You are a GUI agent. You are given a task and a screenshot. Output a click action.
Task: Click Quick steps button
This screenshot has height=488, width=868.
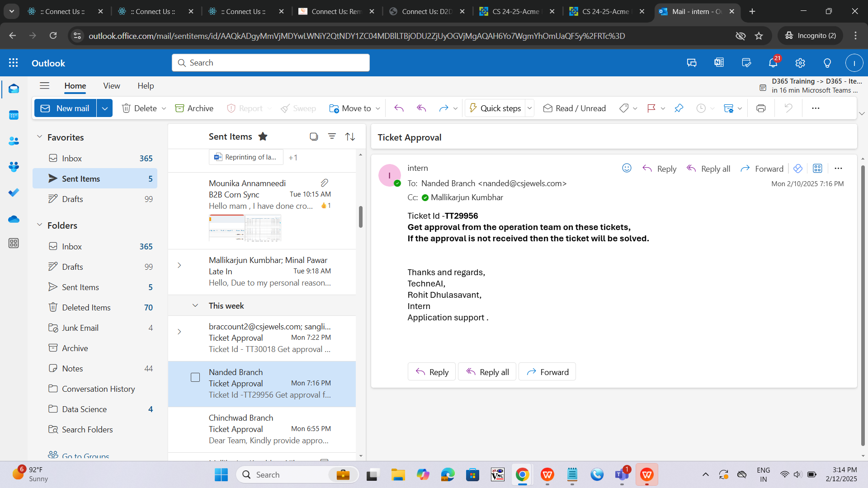click(495, 108)
